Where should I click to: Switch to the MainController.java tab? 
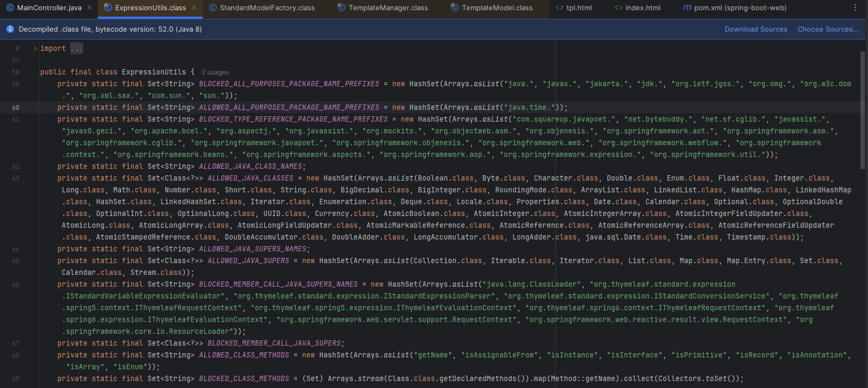click(x=49, y=8)
